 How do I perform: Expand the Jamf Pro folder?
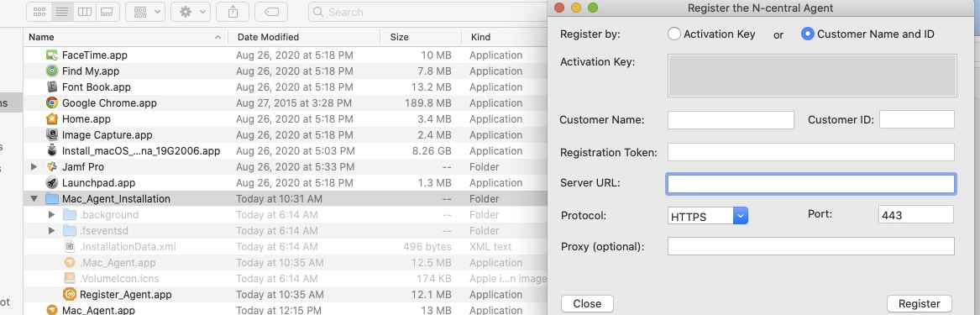tap(34, 167)
